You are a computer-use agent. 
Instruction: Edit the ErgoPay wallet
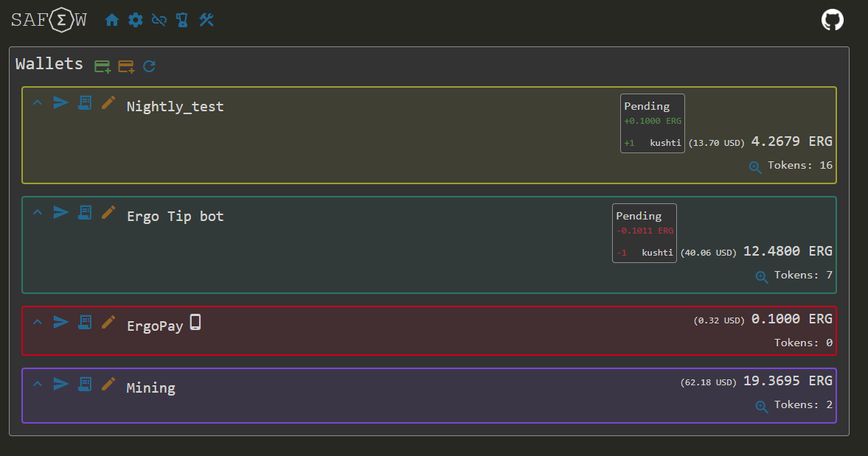tap(108, 322)
